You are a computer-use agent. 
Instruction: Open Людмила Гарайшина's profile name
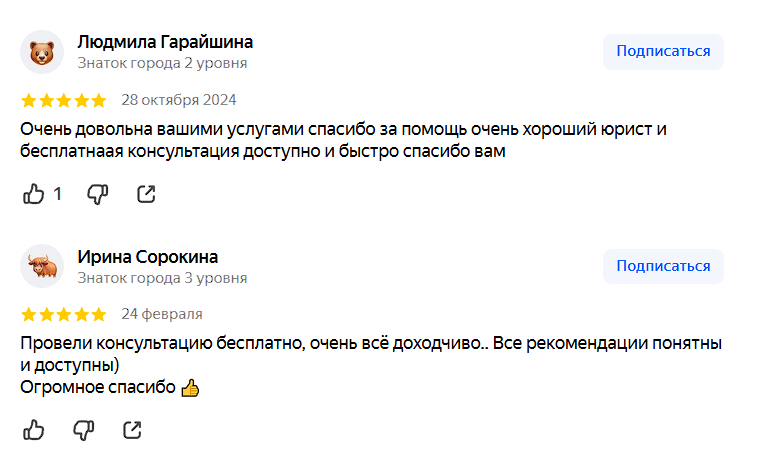coord(165,42)
